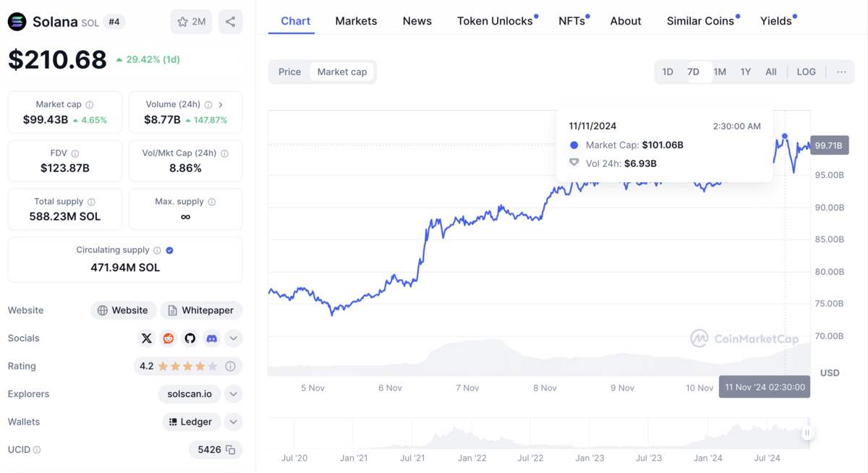The width and height of the screenshot is (868, 473).
Task: Switch to the News tab
Action: coord(417,21)
